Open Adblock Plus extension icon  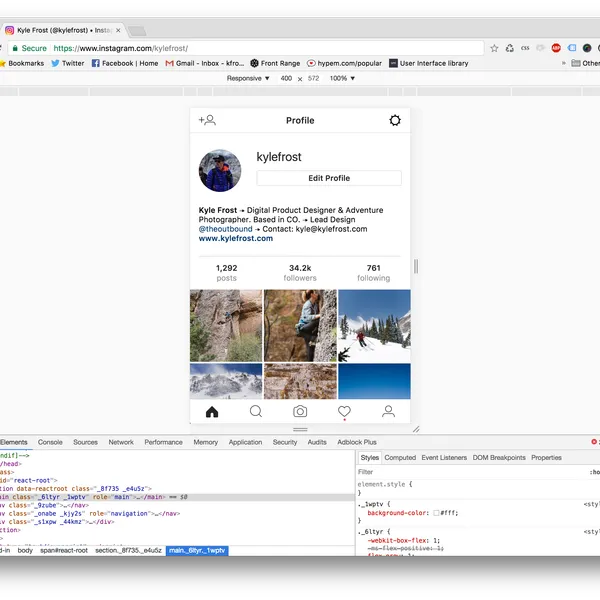556,48
